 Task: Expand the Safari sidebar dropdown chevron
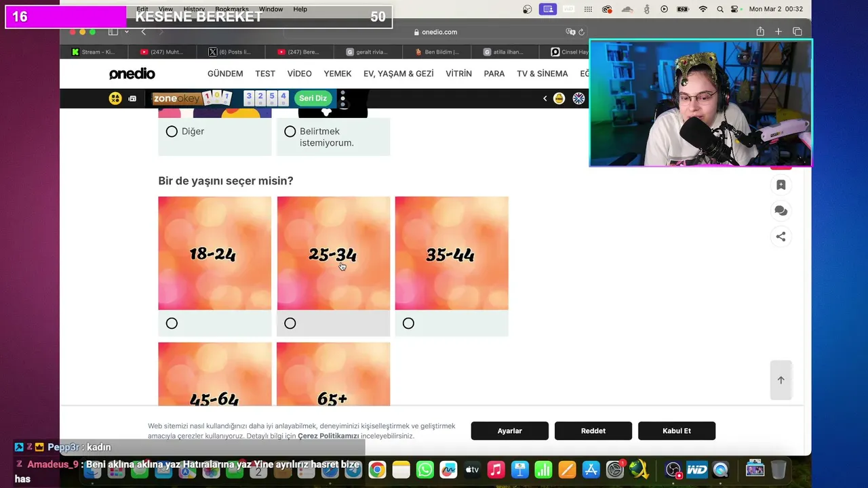click(126, 32)
